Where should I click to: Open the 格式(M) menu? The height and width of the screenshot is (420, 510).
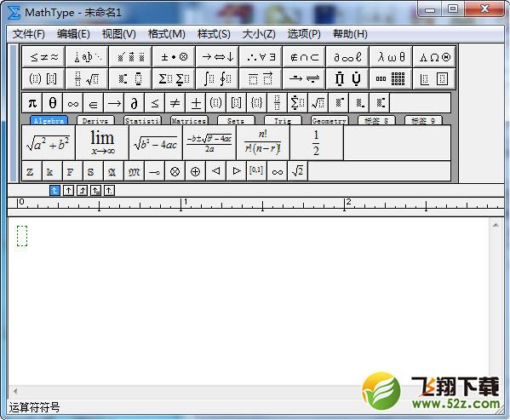(x=167, y=34)
